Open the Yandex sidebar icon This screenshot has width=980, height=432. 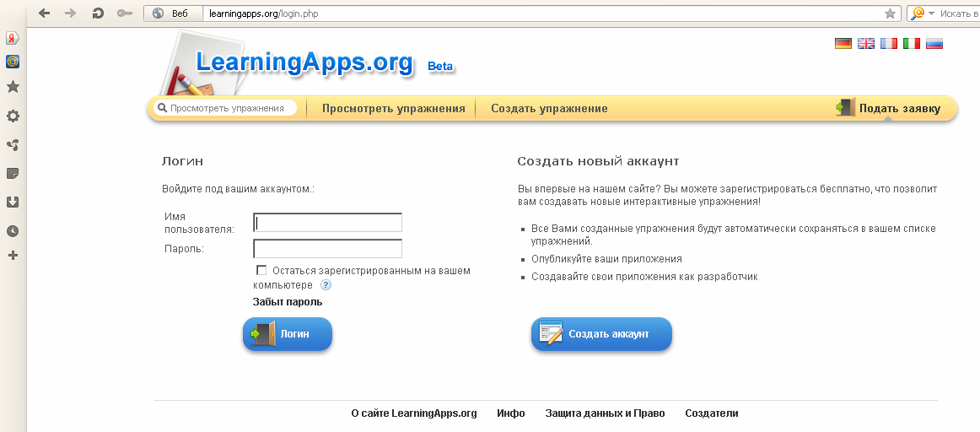coord(13,38)
